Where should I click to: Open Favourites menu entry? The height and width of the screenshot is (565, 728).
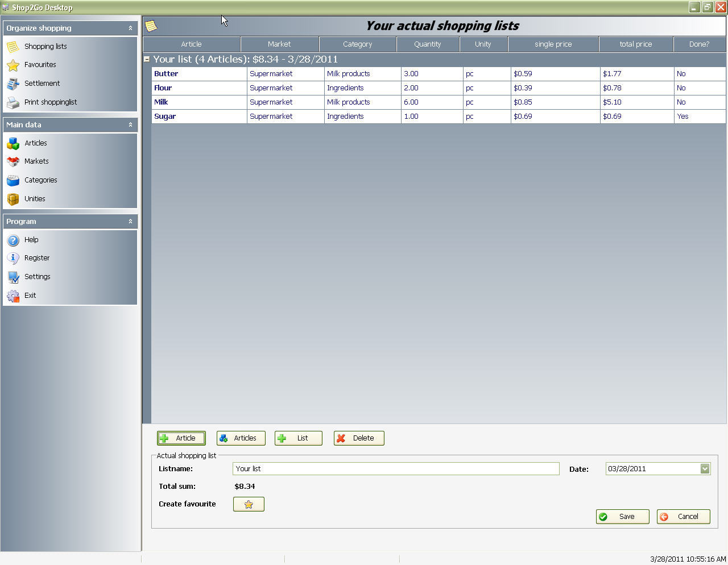click(40, 65)
